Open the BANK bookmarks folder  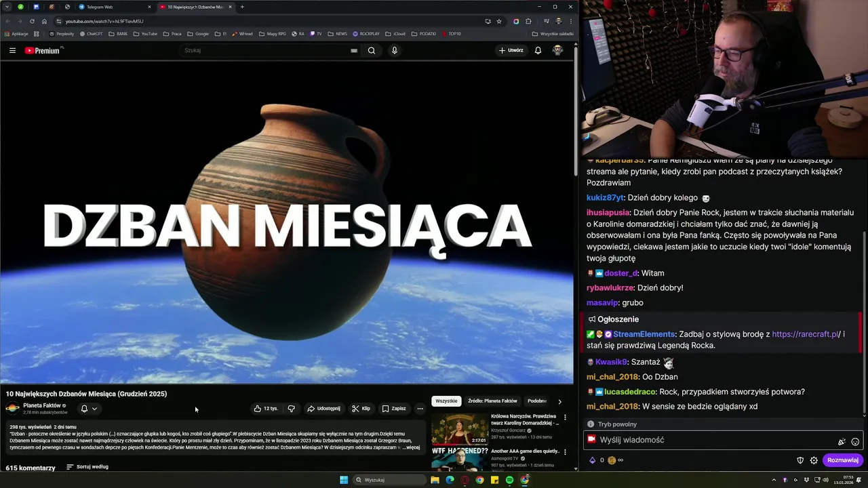pyautogui.click(x=118, y=34)
